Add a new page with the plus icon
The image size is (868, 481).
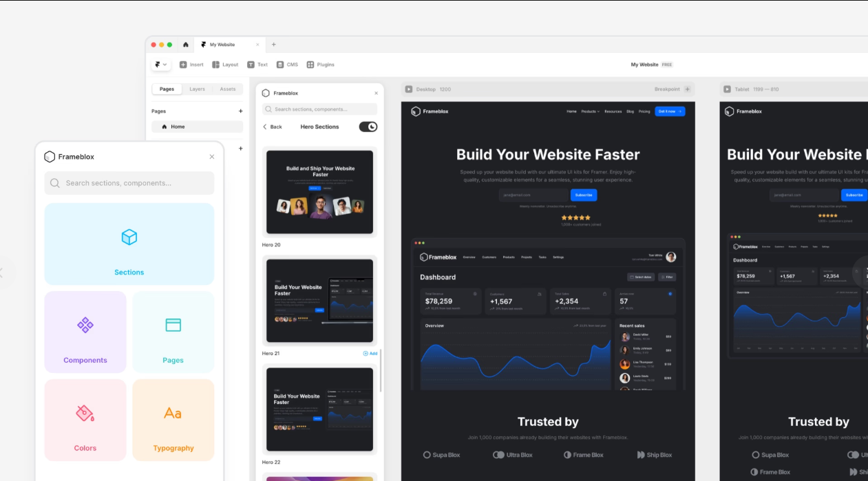[x=240, y=111]
